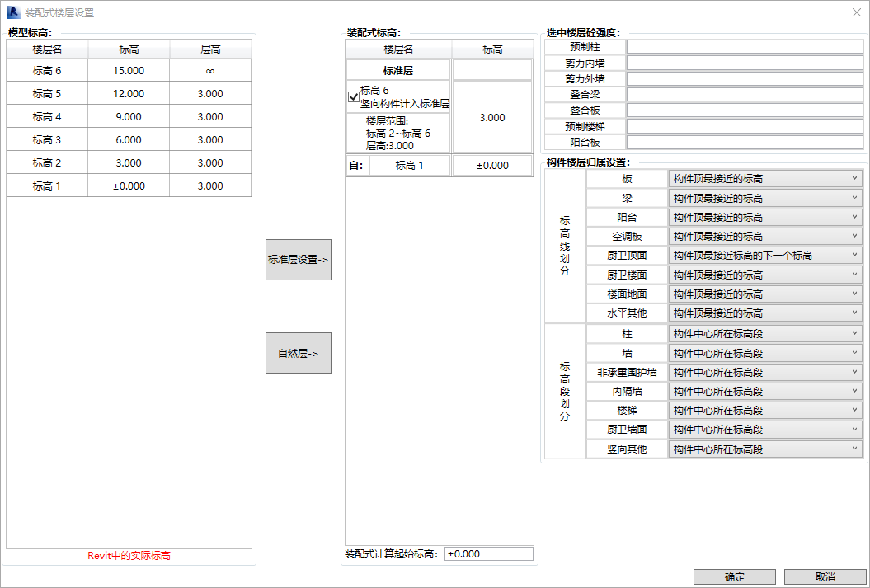Click the 剪力内墙 strength input field

point(745,64)
